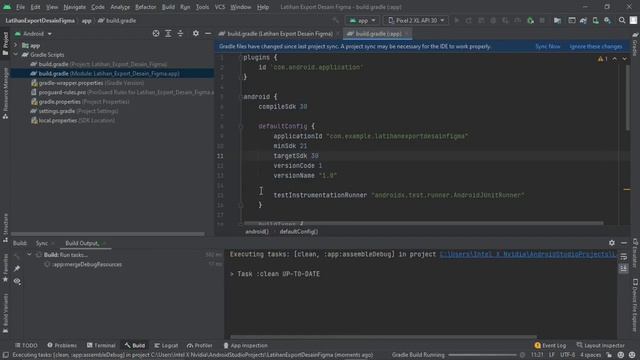Switch to build.gradle (Latihan Export Desain Figma) tab
Image resolution: width=640 pixels, height=360 pixels.
[x=280, y=34]
